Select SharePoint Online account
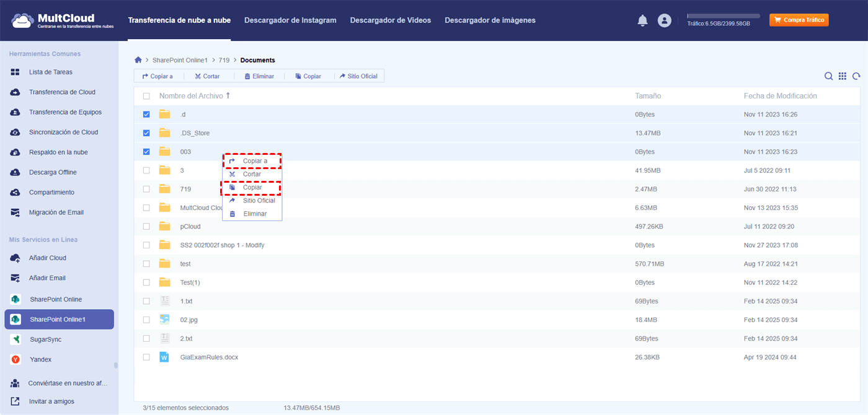This screenshot has width=868, height=415. [x=56, y=299]
